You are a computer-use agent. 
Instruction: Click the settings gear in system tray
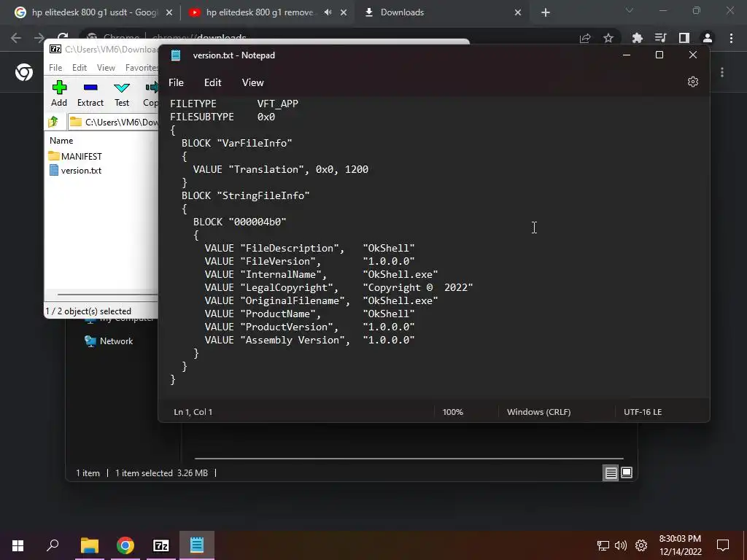641,545
